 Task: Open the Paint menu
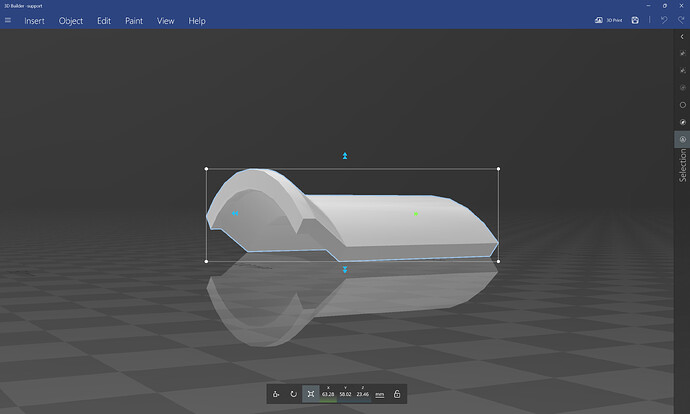(134, 21)
